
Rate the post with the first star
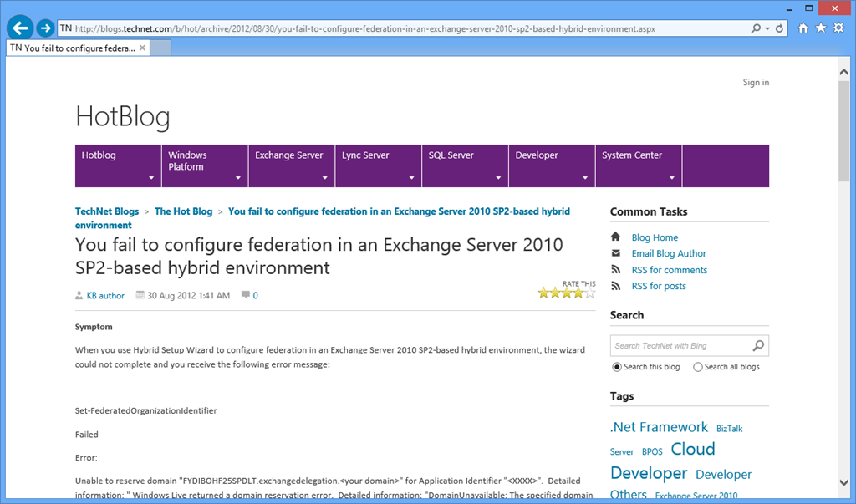click(543, 293)
